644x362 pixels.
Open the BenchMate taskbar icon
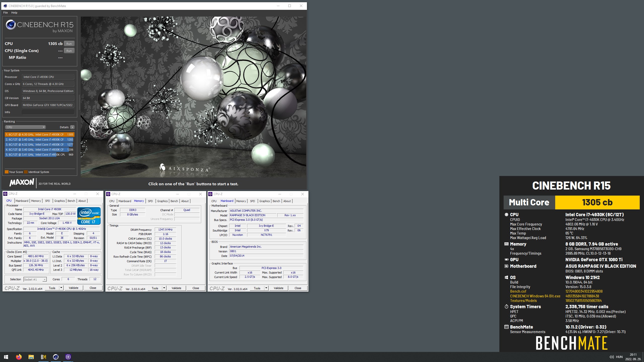[43, 357]
